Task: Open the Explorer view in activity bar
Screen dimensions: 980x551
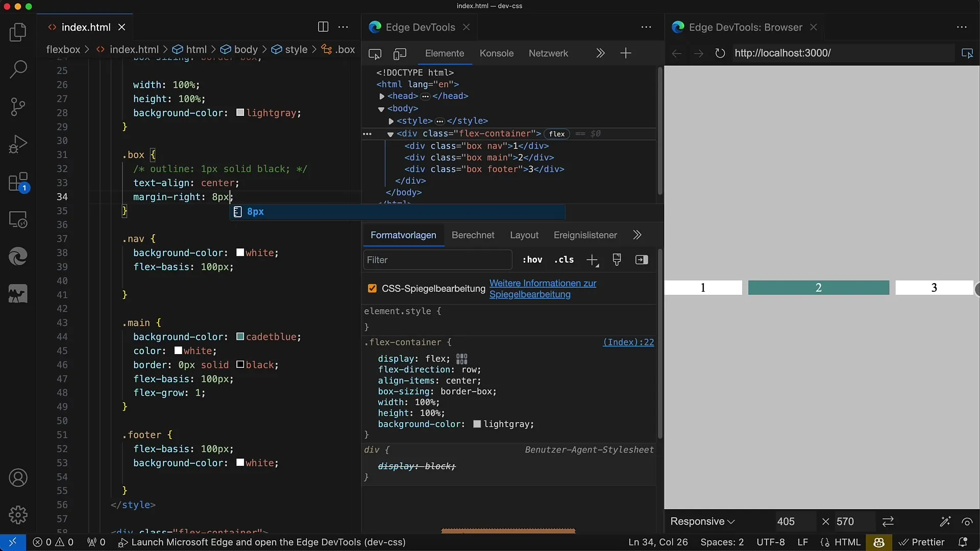Action: 18,33
